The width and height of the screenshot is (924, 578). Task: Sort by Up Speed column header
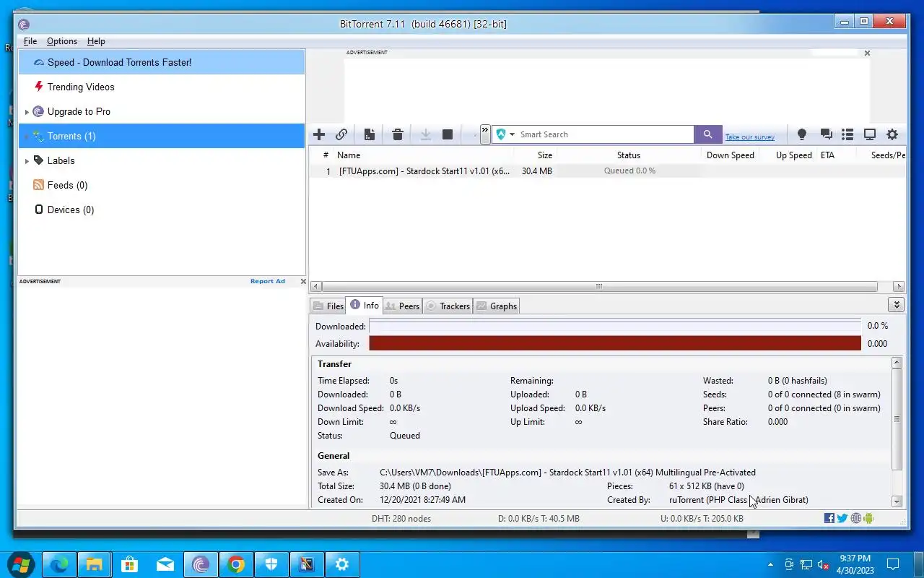[x=788, y=155]
